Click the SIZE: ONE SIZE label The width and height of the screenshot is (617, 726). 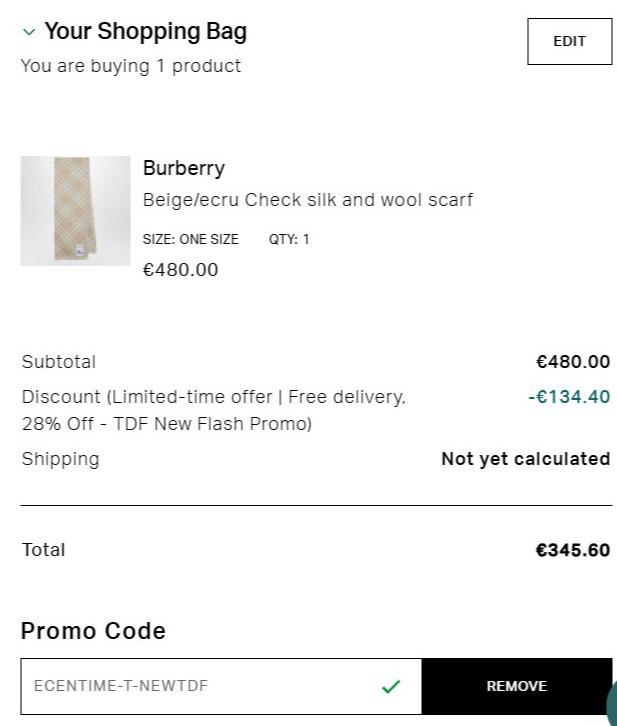(x=191, y=240)
